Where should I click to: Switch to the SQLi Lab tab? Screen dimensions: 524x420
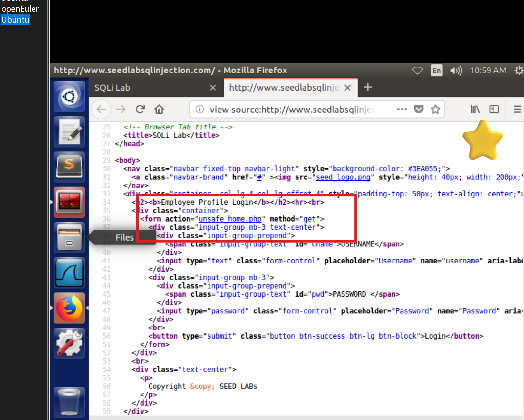tap(156, 88)
